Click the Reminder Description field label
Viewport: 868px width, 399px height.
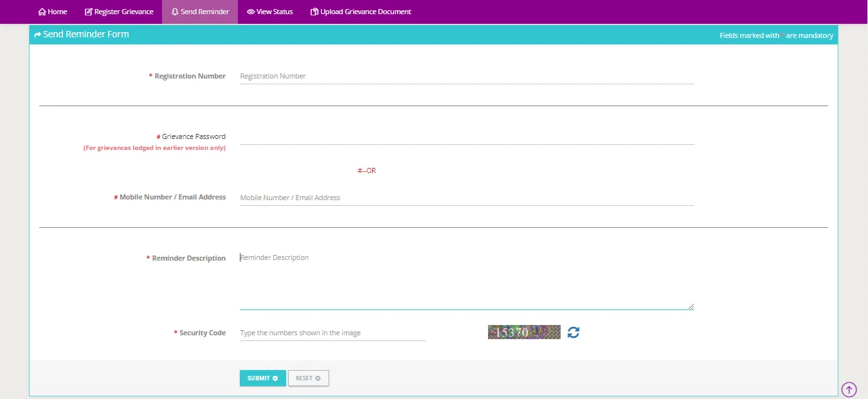pyautogui.click(x=188, y=258)
